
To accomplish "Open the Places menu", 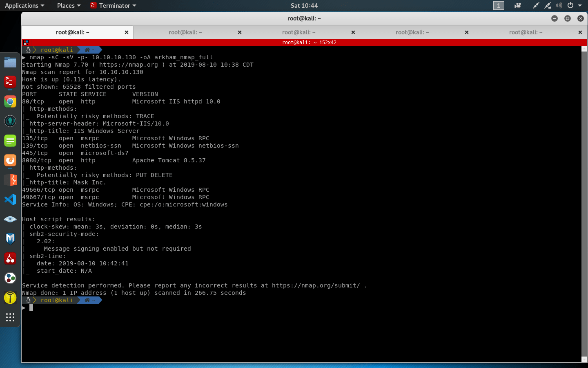I will (69, 5).
